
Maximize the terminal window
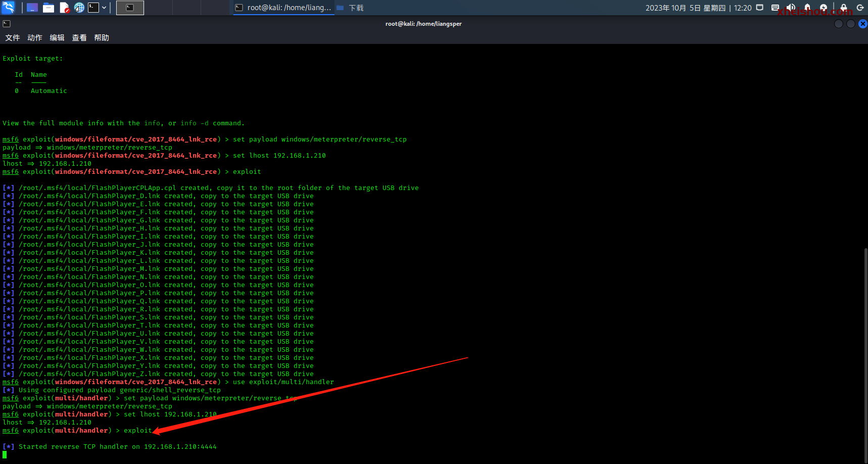[x=851, y=24]
